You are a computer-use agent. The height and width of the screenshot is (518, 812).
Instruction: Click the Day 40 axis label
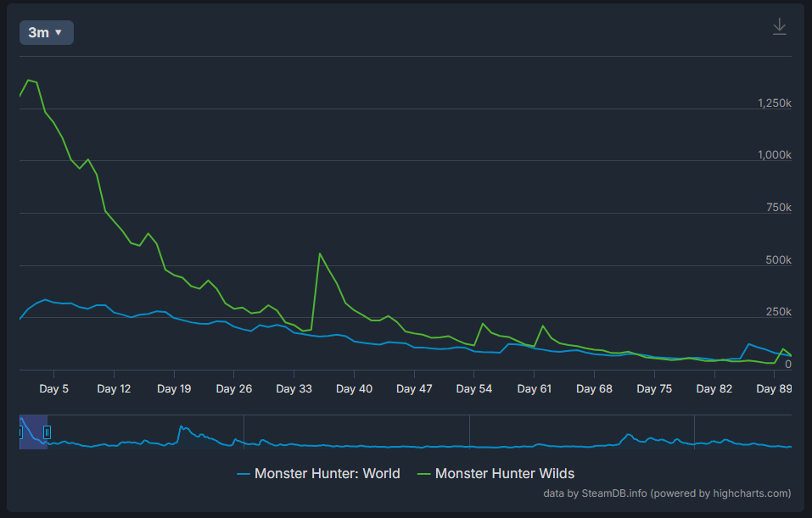354,388
